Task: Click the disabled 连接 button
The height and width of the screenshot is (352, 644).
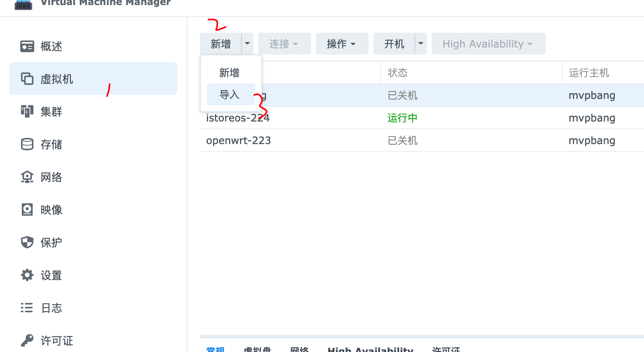Action: (284, 44)
